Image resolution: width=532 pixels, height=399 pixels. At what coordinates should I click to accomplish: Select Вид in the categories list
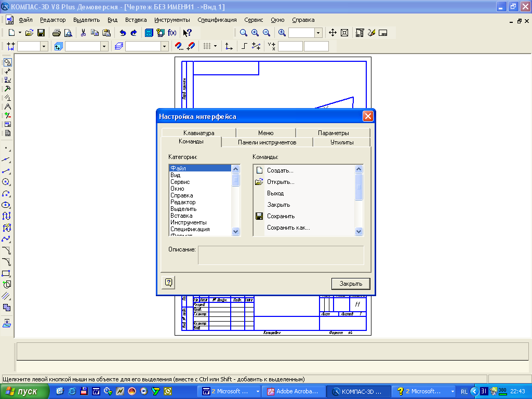click(200, 175)
